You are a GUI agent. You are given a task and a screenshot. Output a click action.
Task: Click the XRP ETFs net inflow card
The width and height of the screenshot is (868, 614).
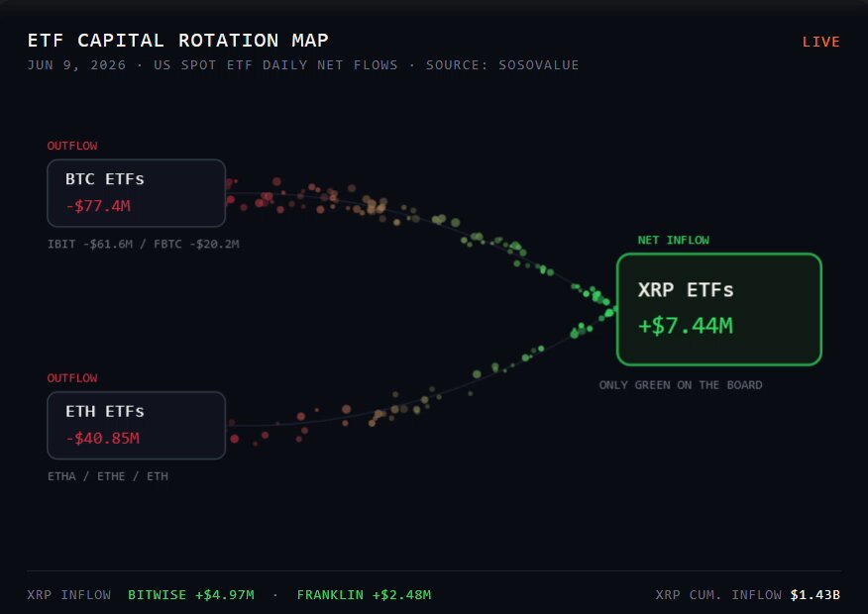[719, 309]
